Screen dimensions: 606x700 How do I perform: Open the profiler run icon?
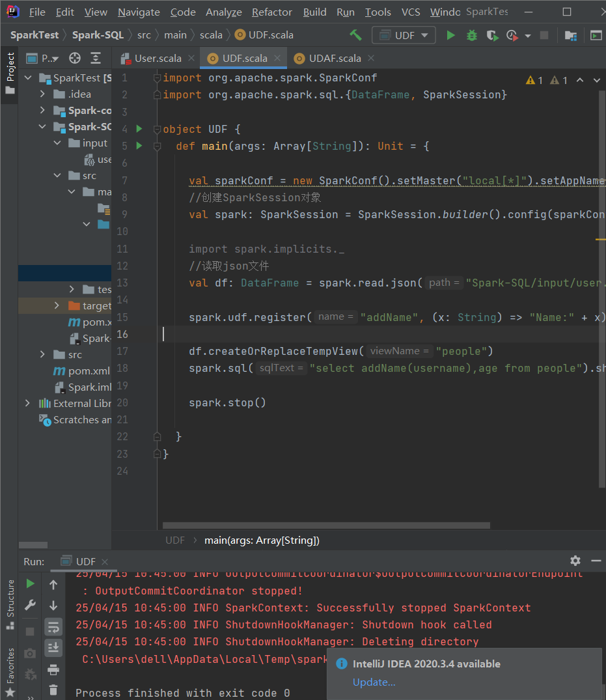tap(512, 35)
